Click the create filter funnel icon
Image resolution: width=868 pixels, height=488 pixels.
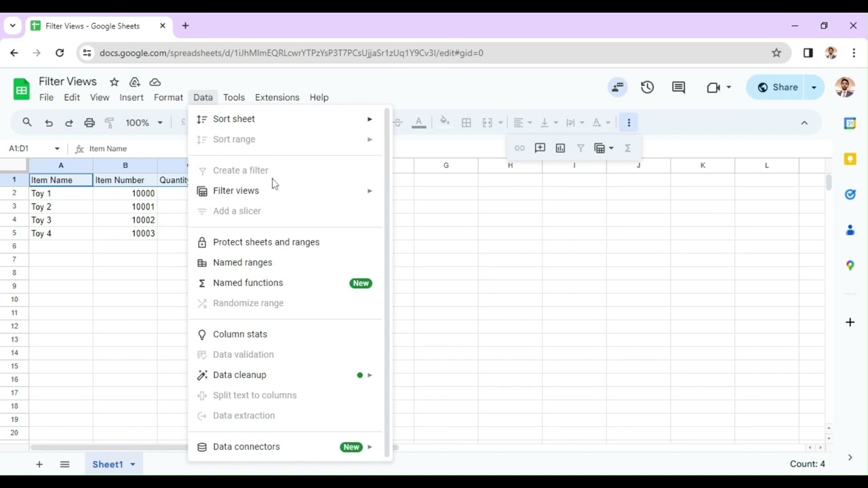point(580,148)
